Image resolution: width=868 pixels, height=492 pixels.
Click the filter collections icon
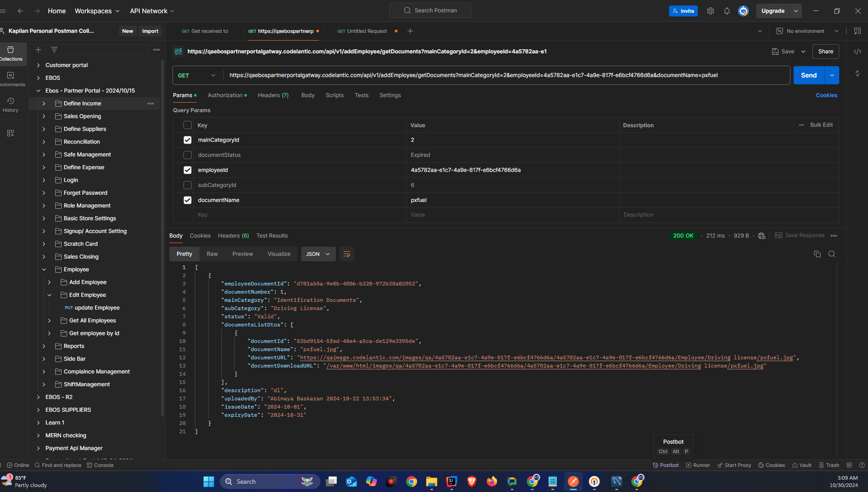[x=54, y=50]
